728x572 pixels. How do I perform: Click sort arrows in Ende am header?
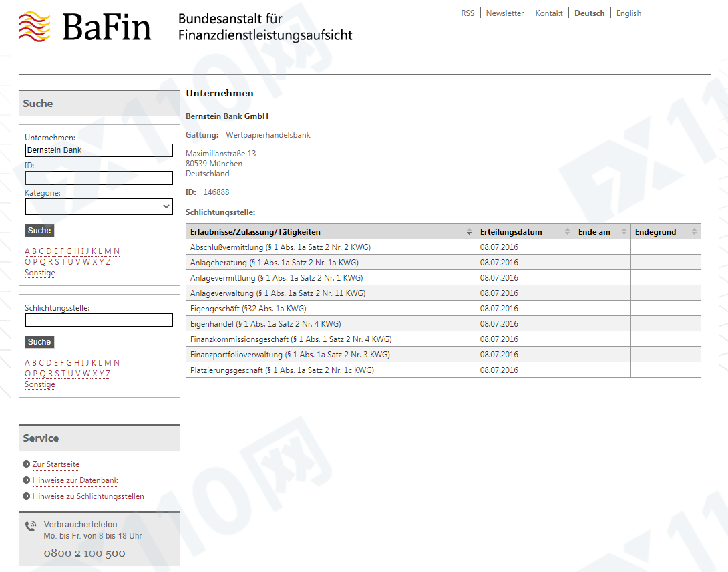tap(624, 232)
